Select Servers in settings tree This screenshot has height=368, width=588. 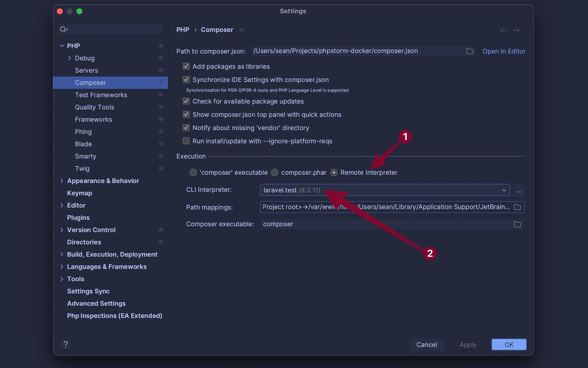click(x=110, y=70)
